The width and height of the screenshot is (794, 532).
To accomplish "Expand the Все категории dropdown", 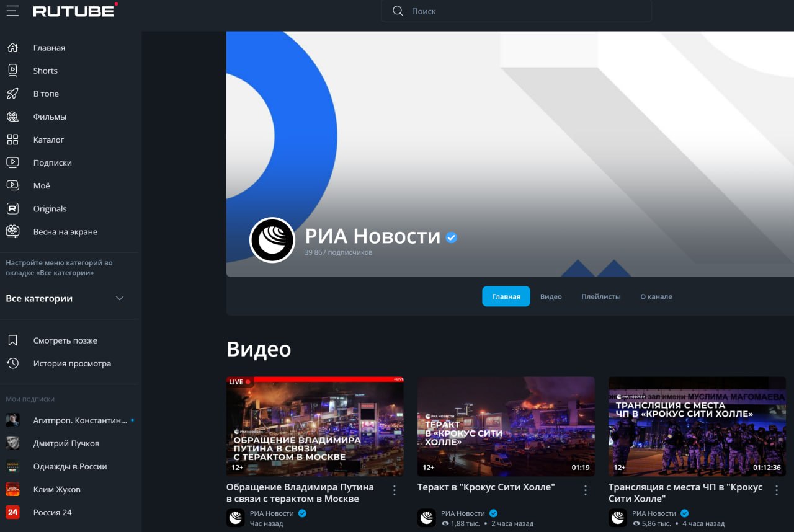I will click(x=120, y=298).
